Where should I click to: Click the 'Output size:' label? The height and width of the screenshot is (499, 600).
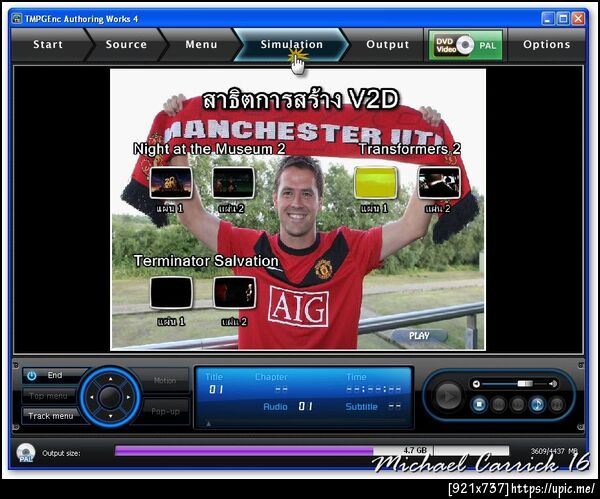click(x=61, y=453)
